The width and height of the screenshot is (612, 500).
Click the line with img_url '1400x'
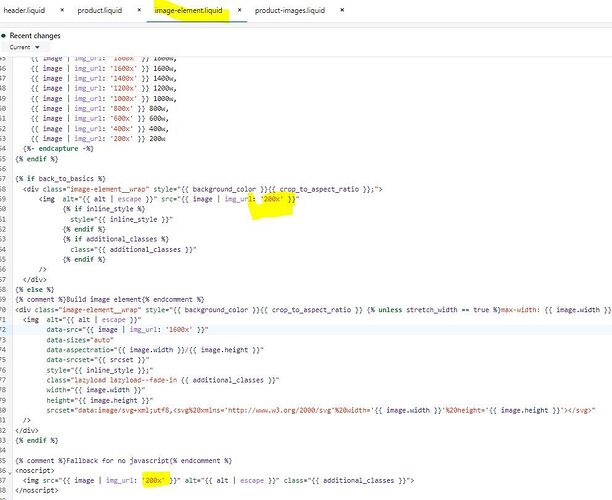point(104,78)
